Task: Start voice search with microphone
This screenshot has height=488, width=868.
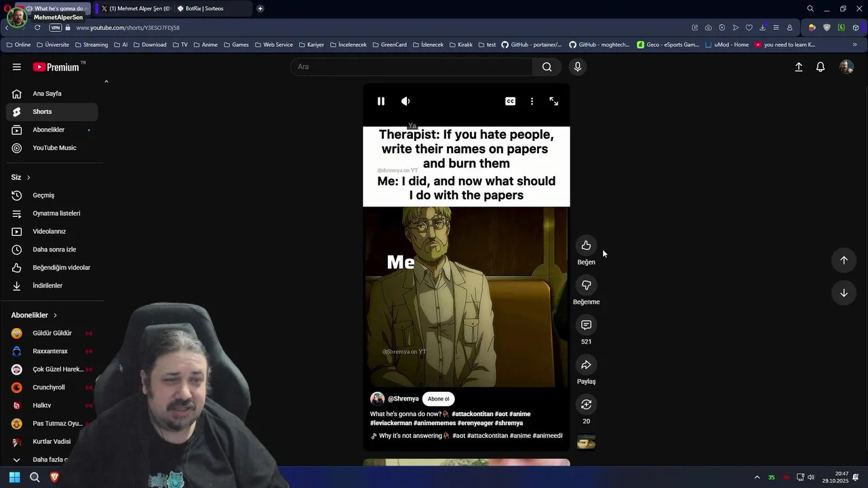Action: point(577,66)
